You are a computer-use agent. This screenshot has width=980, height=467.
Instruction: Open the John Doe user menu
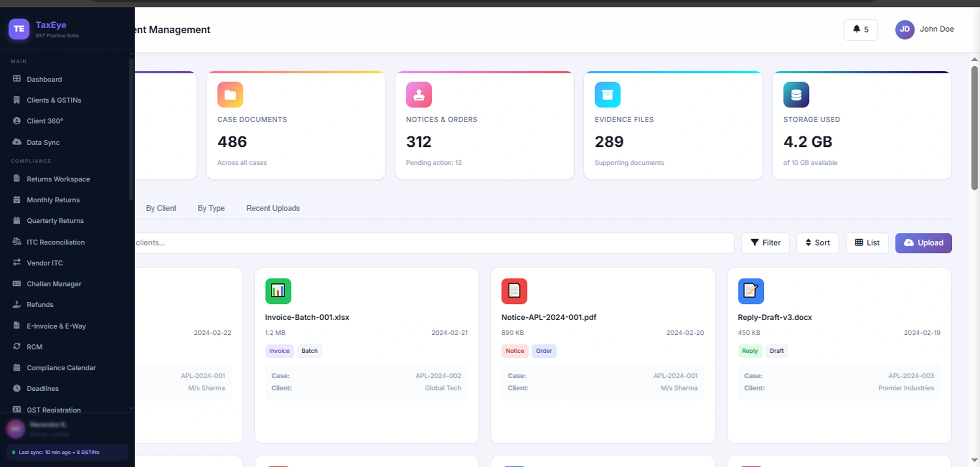click(x=924, y=29)
